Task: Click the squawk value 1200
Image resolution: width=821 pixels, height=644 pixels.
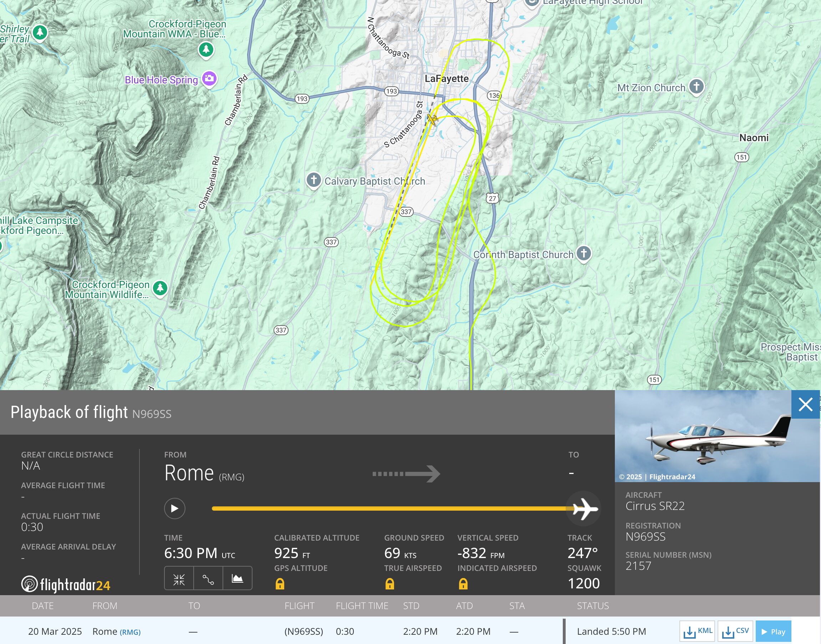Action: pyautogui.click(x=583, y=583)
